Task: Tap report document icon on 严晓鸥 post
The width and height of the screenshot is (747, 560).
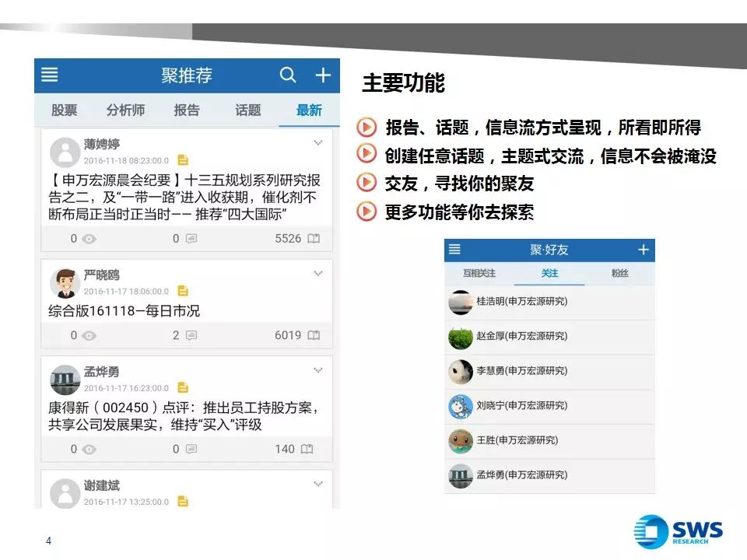Action: pos(183,290)
